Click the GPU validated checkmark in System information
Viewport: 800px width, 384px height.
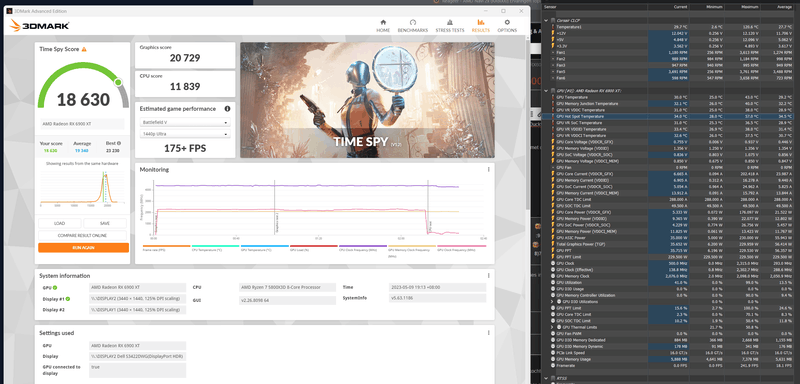(x=55, y=288)
